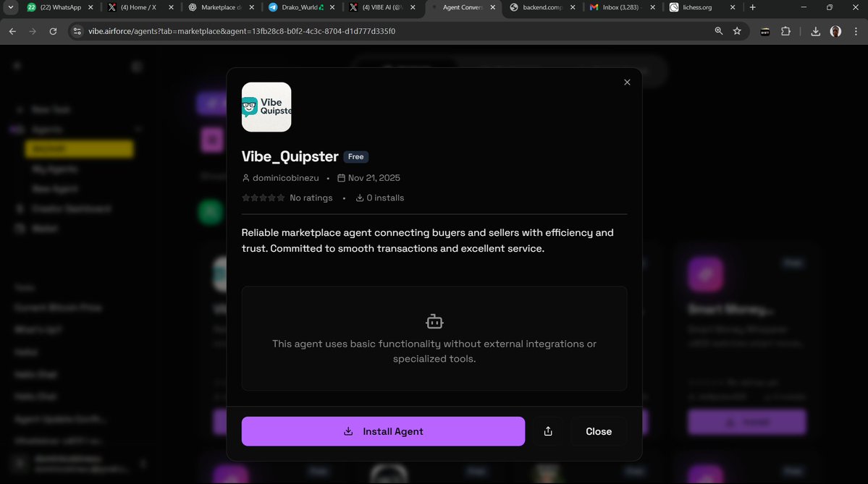Click the yellow highlighted sidebar item behind the dialog
Image resolution: width=868 pixels, height=484 pixels.
coord(79,149)
